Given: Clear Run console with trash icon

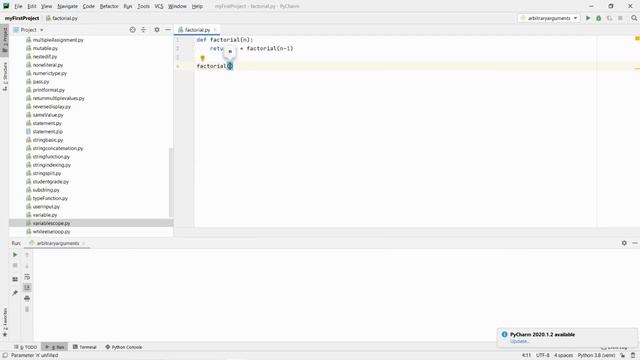Looking at the screenshot, I should click(27, 309).
